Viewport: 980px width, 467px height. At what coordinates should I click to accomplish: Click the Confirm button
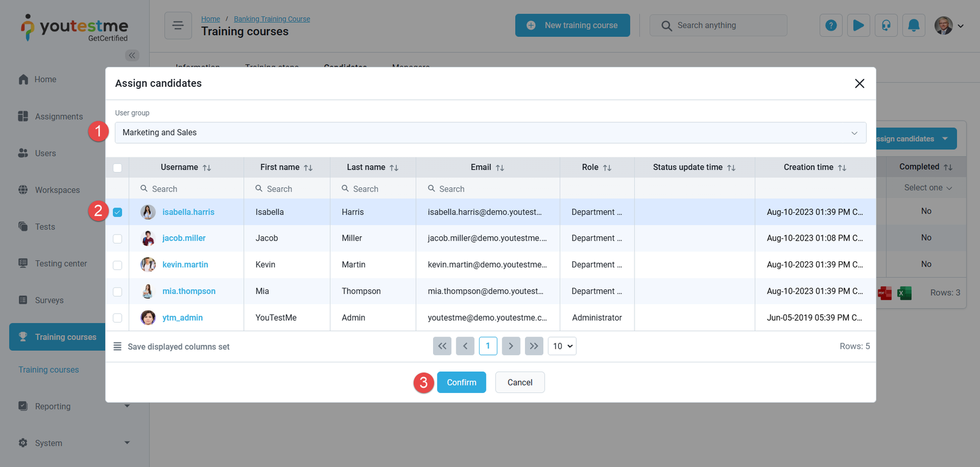461,383
